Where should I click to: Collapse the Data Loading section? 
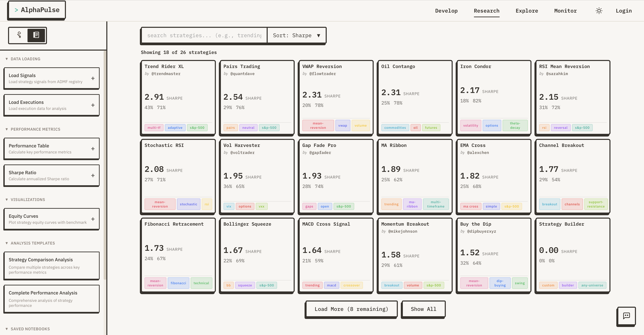(x=23, y=59)
